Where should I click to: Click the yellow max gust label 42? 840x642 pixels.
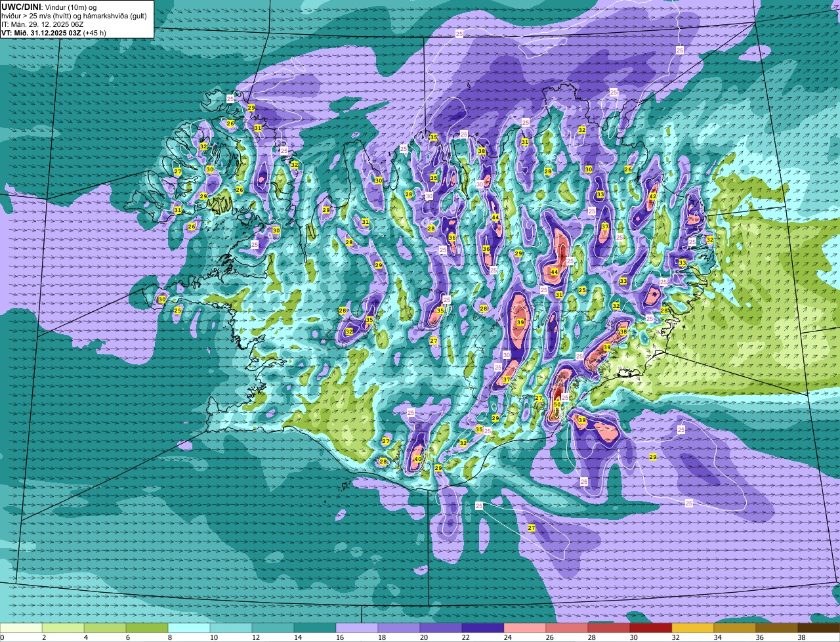point(652,196)
